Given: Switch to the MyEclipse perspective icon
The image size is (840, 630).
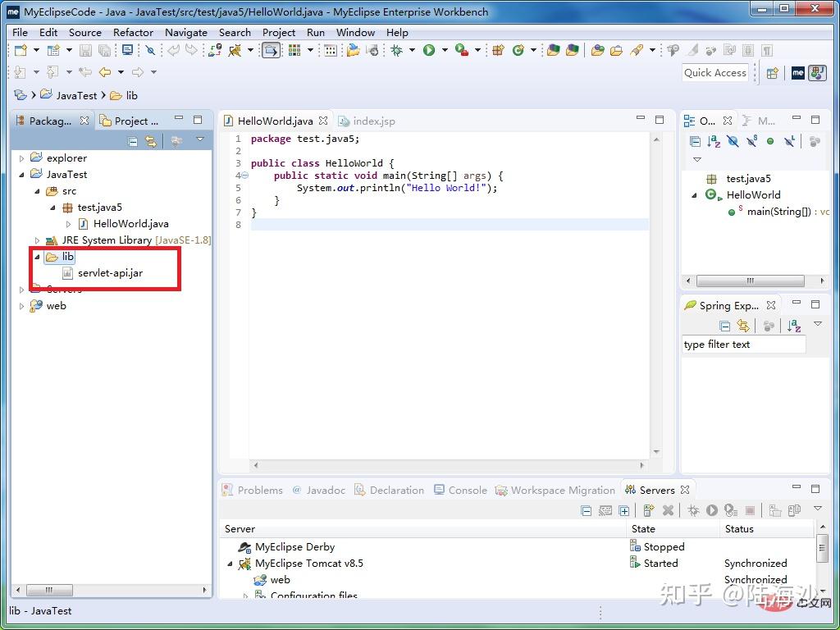Looking at the screenshot, I should (x=797, y=73).
